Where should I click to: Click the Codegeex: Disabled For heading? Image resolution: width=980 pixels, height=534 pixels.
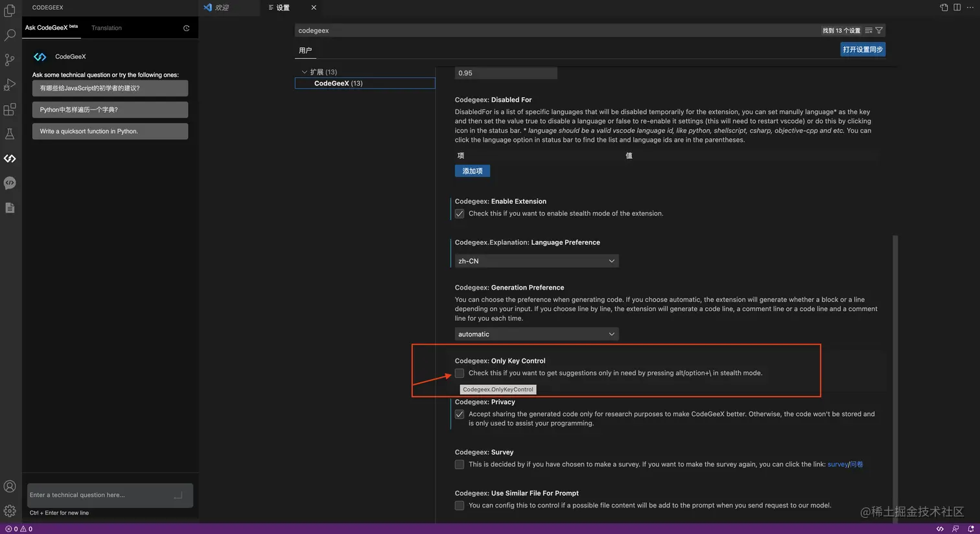pyautogui.click(x=493, y=100)
